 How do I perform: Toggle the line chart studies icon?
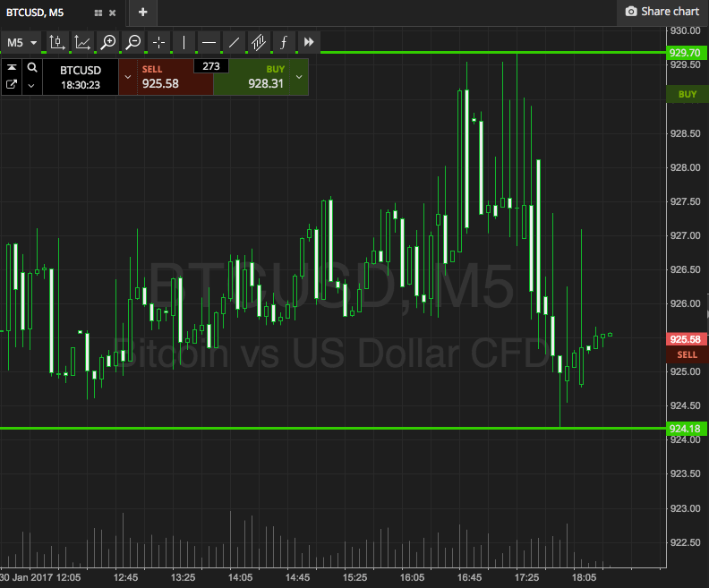click(x=82, y=42)
